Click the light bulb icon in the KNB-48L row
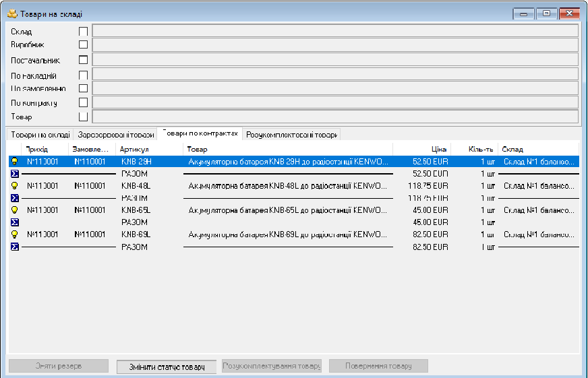 click(13, 185)
